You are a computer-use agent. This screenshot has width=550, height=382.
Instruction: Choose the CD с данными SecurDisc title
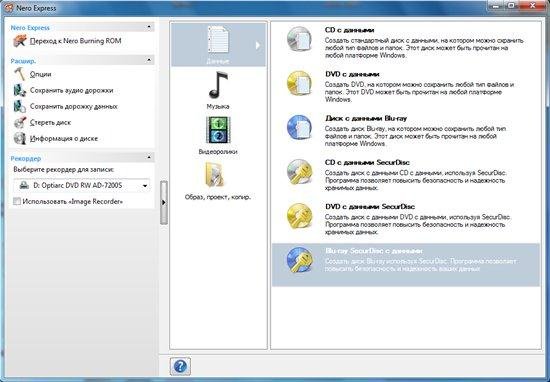(x=367, y=163)
